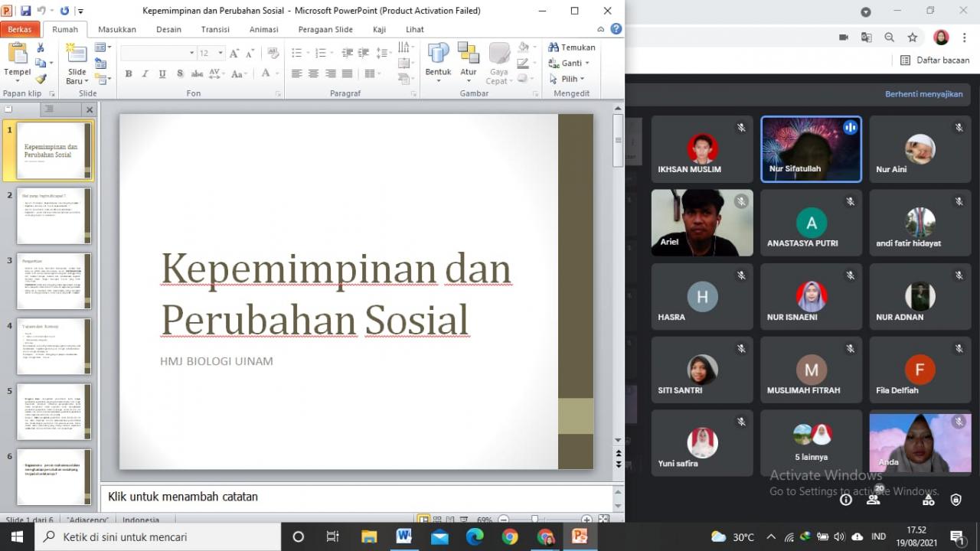
Task: Open the Bentuk shapes gallery
Action: (438, 55)
